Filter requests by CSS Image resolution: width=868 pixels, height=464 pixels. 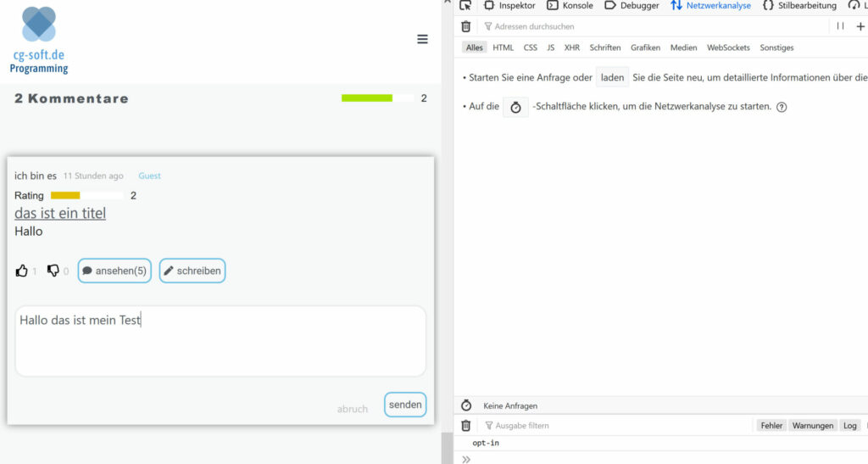[x=531, y=48]
